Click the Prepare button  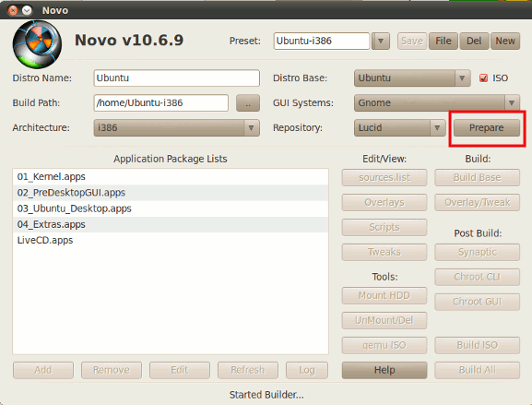[487, 127]
